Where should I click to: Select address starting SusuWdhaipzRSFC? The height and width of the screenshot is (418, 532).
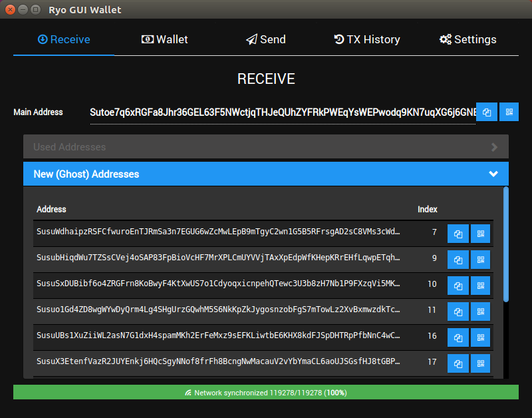(x=218, y=232)
